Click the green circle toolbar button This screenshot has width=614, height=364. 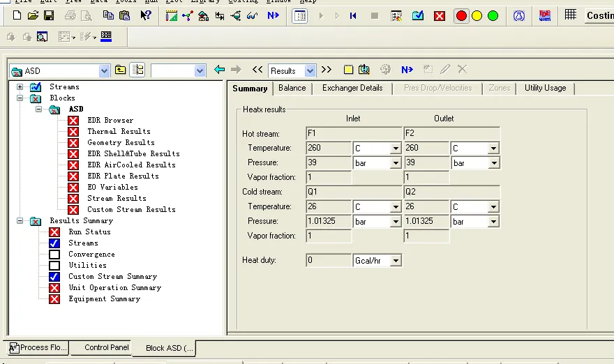493,15
